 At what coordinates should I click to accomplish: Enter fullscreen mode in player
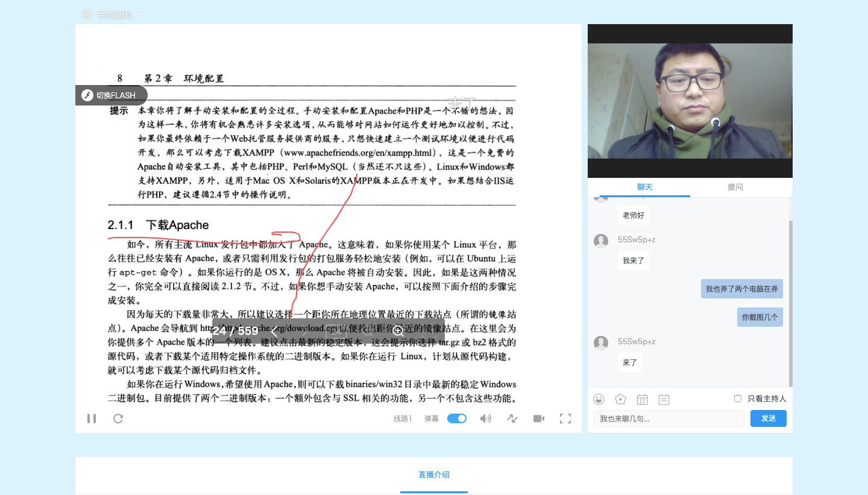point(565,418)
